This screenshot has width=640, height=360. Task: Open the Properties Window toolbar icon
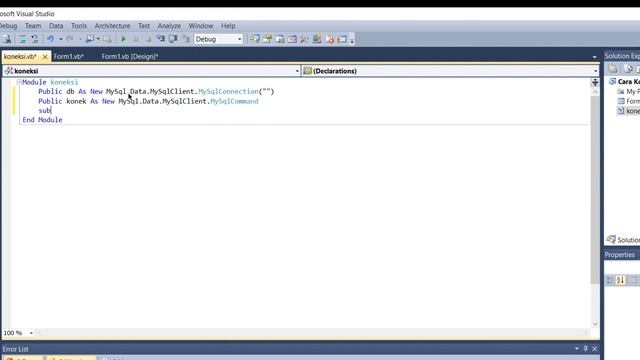267,39
